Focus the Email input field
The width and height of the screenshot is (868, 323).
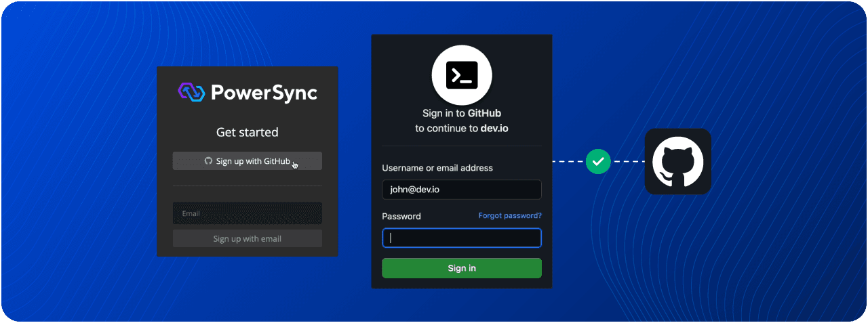(247, 213)
